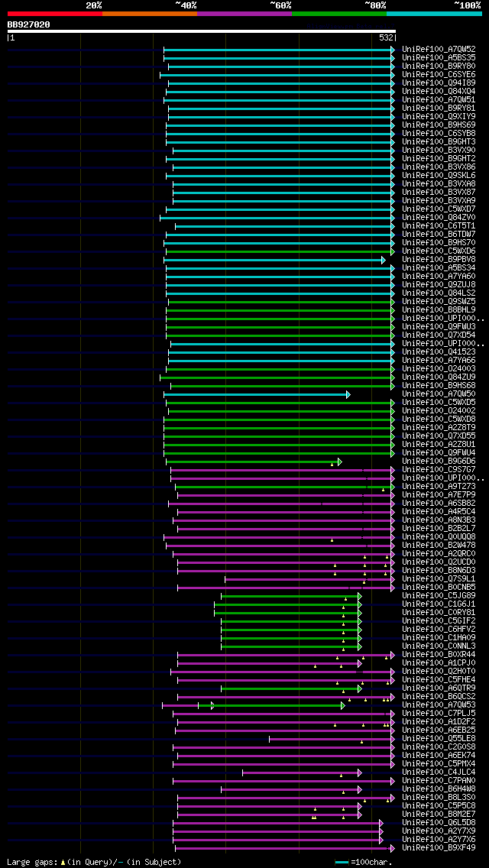The width and height of the screenshot is (489, 868).
Task: Pick the UniRef100_A7QW50 label
Action: pos(439,394)
